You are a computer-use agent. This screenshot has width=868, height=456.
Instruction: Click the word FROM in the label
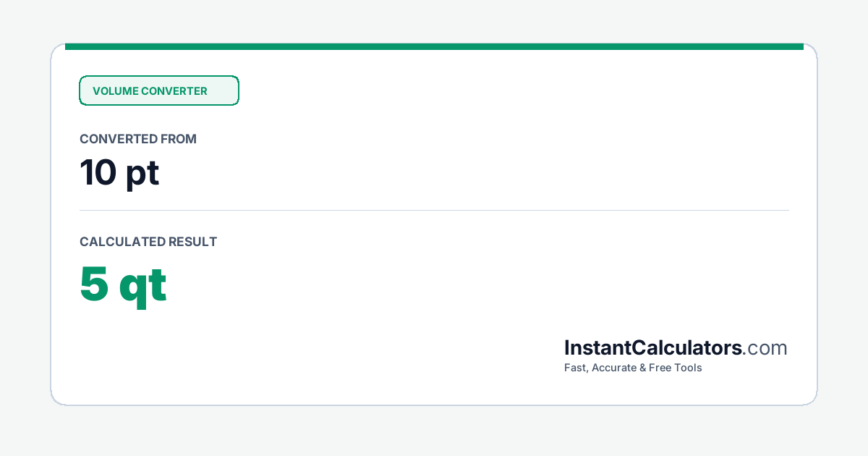(177, 139)
